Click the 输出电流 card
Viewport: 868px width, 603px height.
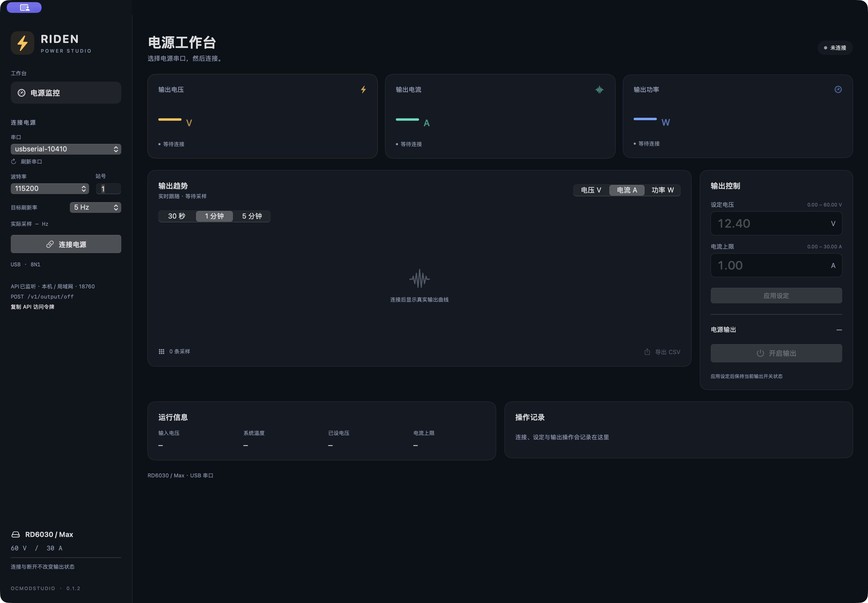(500, 116)
